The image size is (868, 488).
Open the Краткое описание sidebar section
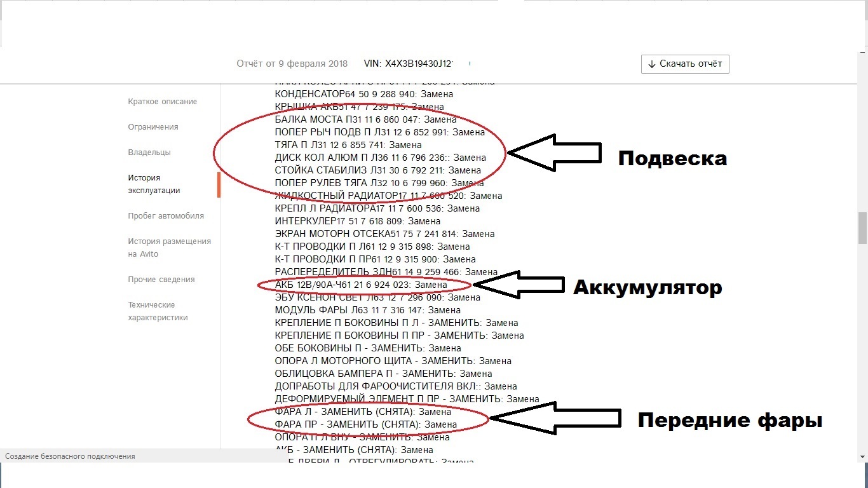click(162, 102)
